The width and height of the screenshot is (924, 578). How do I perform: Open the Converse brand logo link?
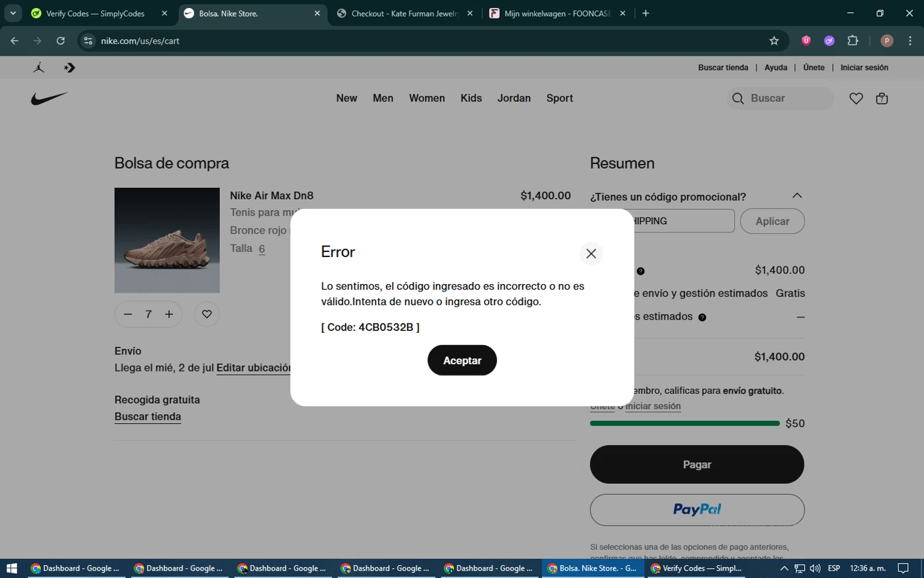click(70, 68)
